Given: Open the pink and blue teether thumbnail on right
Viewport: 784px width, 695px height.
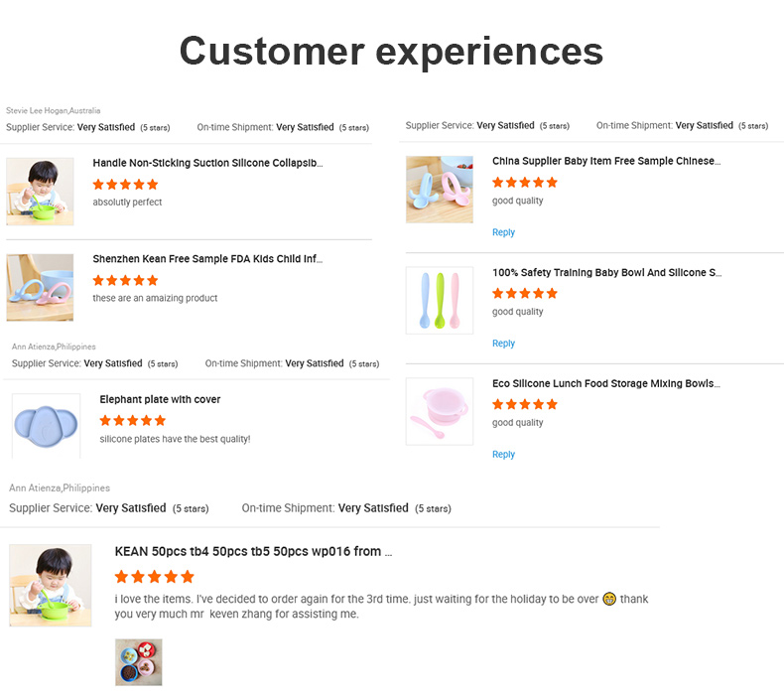Looking at the screenshot, I should tap(440, 189).
